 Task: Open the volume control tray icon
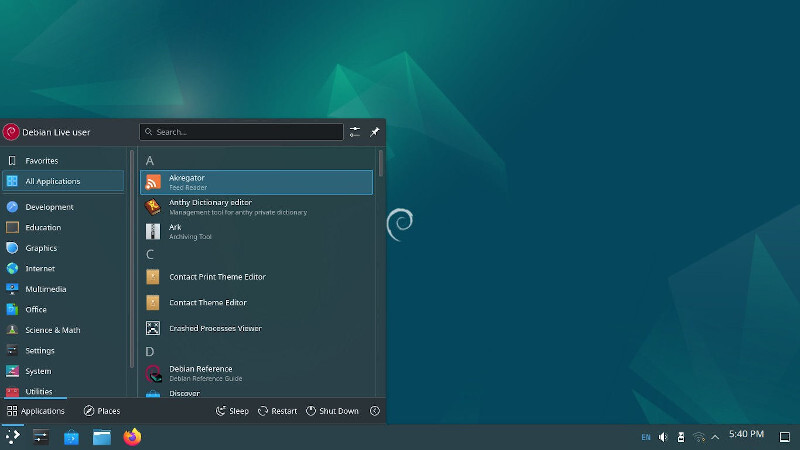(663, 437)
